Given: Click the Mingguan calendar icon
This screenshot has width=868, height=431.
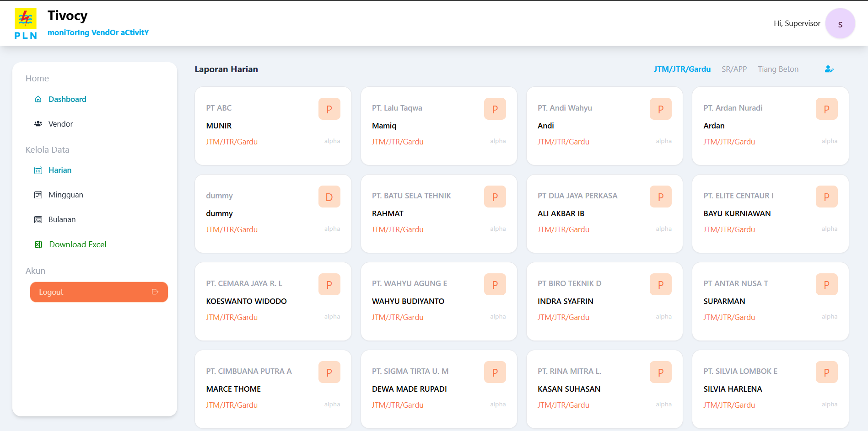Looking at the screenshot, I should (x=38, y=195).
